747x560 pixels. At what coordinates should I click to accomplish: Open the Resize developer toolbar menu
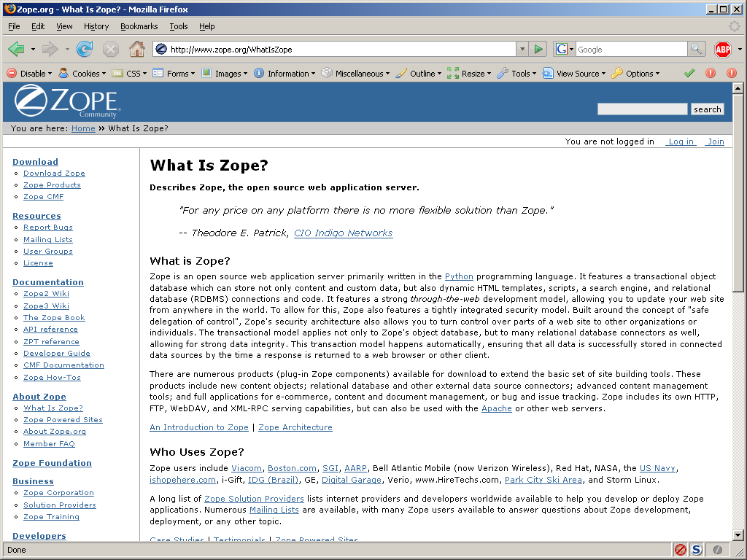click(x=469, y=74)
